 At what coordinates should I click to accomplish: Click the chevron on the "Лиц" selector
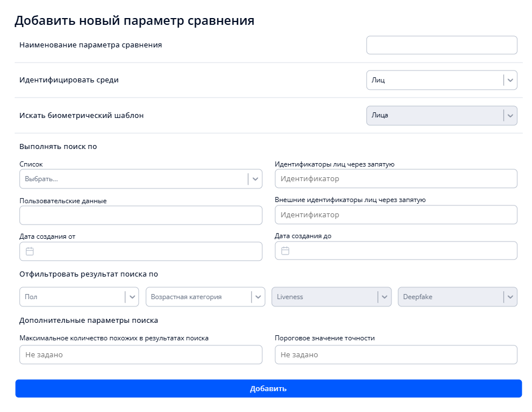[509, 80]
